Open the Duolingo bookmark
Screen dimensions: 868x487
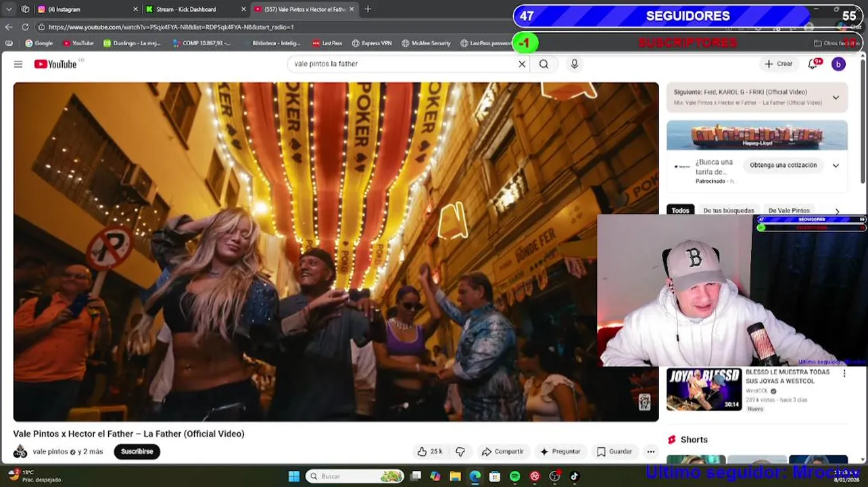click(x=132, y=43)
